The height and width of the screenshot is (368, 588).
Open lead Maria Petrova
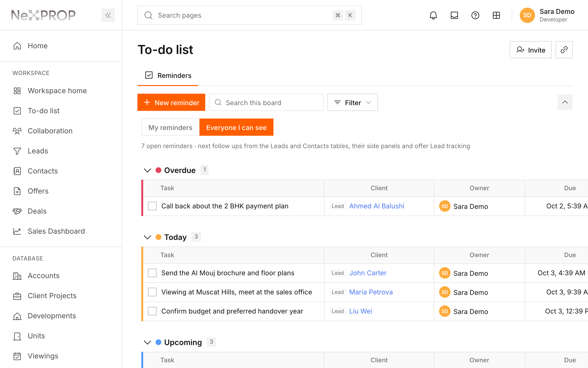point(371,292)
